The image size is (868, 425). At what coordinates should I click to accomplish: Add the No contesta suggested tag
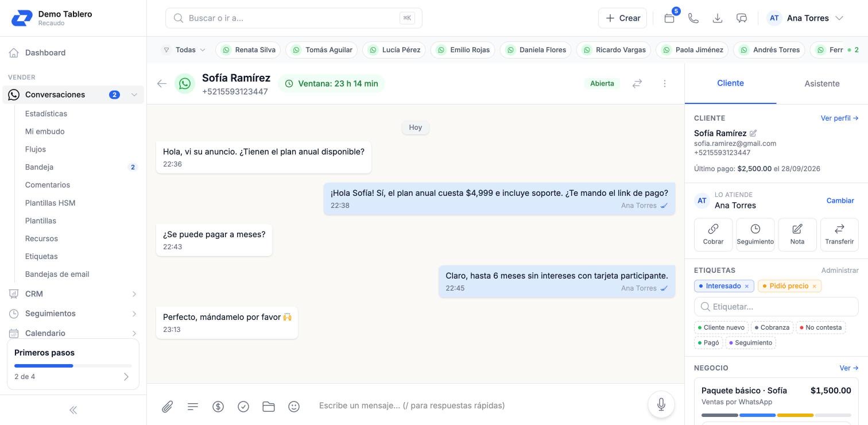[821, 327]
